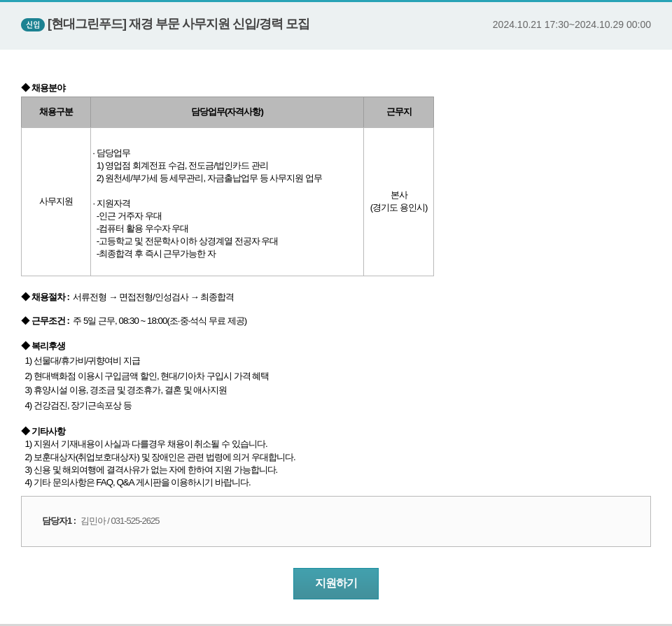This screenshot has width=672, height=626.
Task: Click the 신입 badge in the title
Action: click(x=33, y=25)
